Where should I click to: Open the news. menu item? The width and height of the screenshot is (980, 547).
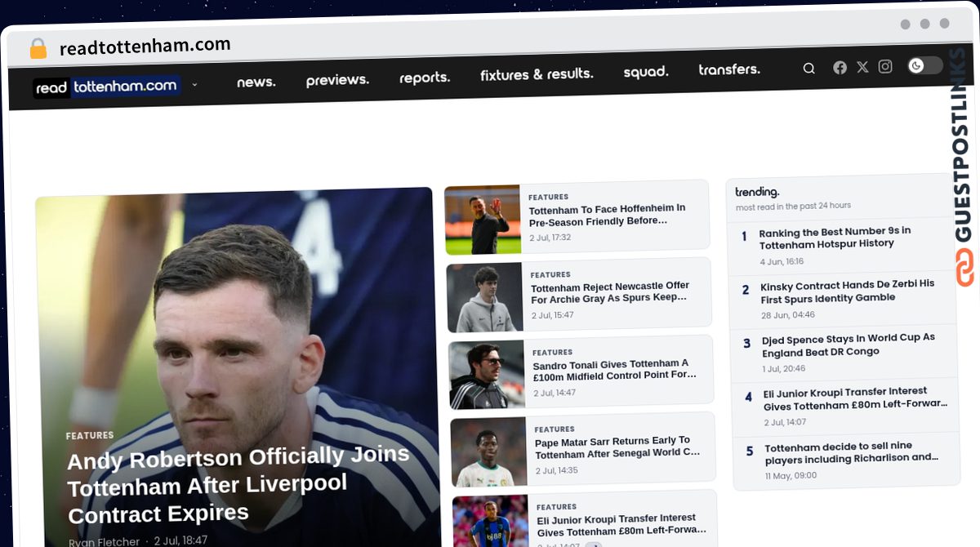point(256,82)
